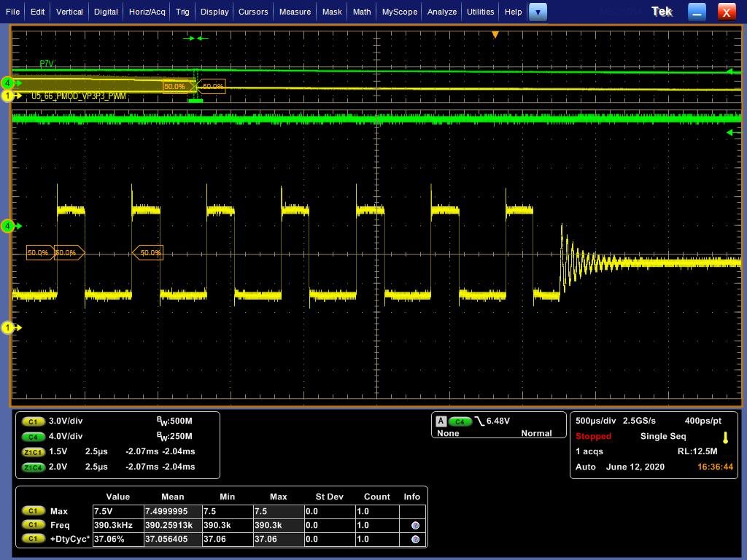747x560 pixels.
Task: Click the C4 trigger source badge
Action: click(x=460, y=421)
